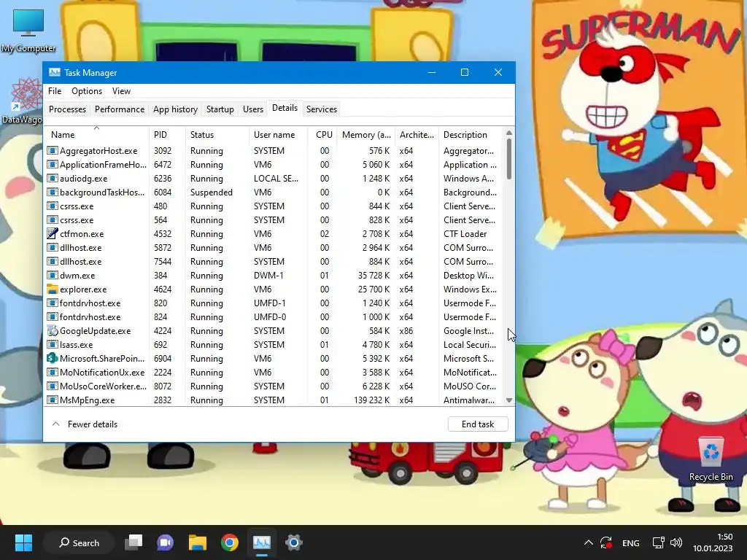The height and width of the screenshot is (560, 747).
Task: Select the MoUsoCoreWorker process row
Action: pyautogui.click(x=274, y=386)
